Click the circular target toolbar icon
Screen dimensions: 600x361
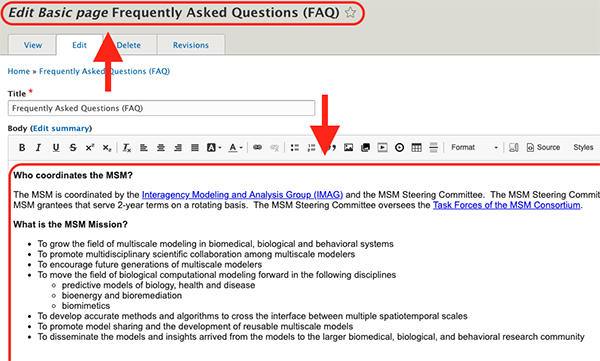click(399, 147)
